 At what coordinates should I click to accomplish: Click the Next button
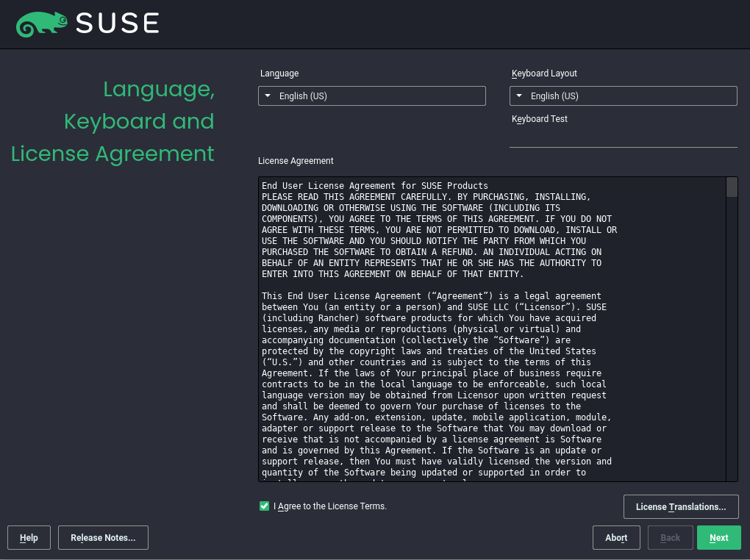pos(718,537)
